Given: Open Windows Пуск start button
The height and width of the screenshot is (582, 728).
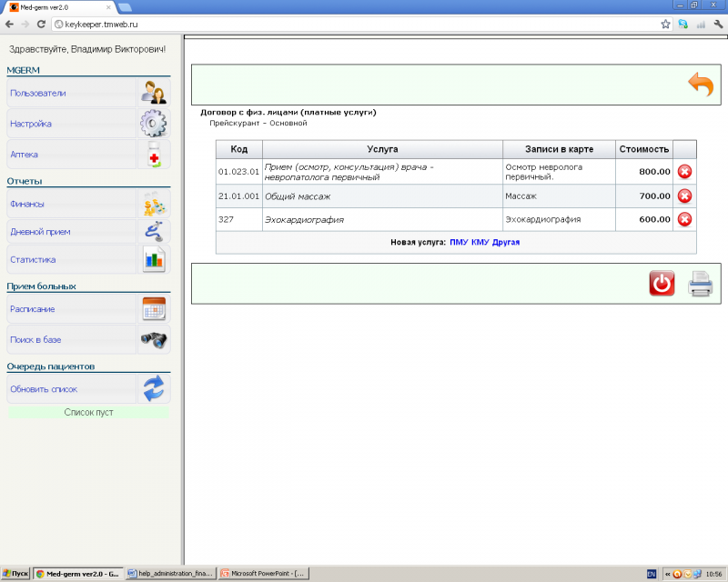Looking at the screenshot, I should (x=15, y=574).
